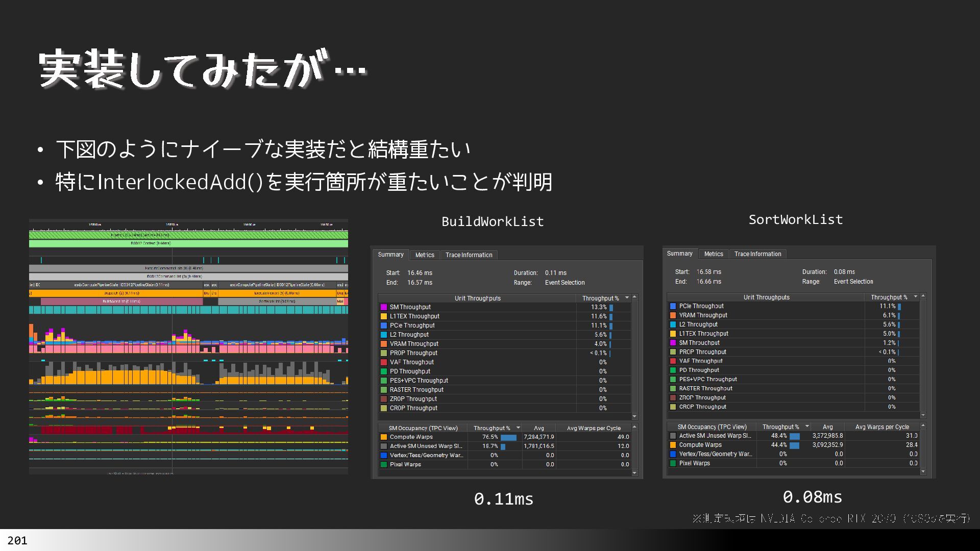Image resolution: width=980 pixels, height=551 pixels.
Task: Select Active SM Unused Warp row in BuildWorkList panel
Action: tap(505, 446)
